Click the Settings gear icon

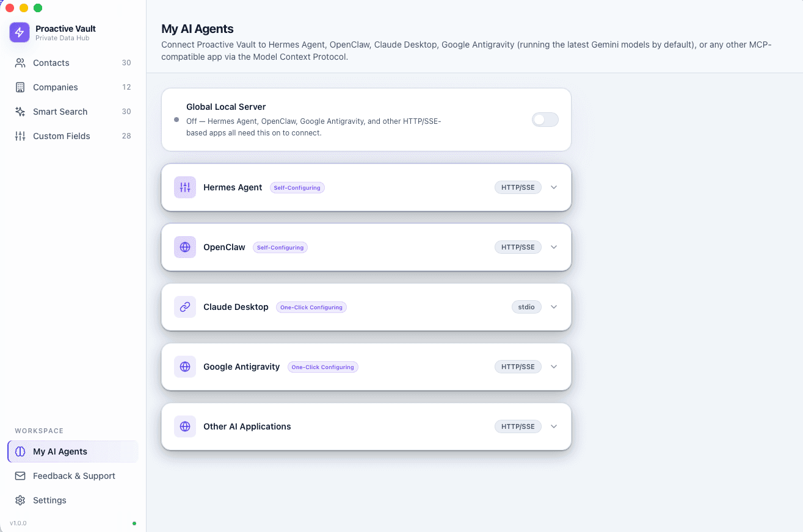pos(20,500)
